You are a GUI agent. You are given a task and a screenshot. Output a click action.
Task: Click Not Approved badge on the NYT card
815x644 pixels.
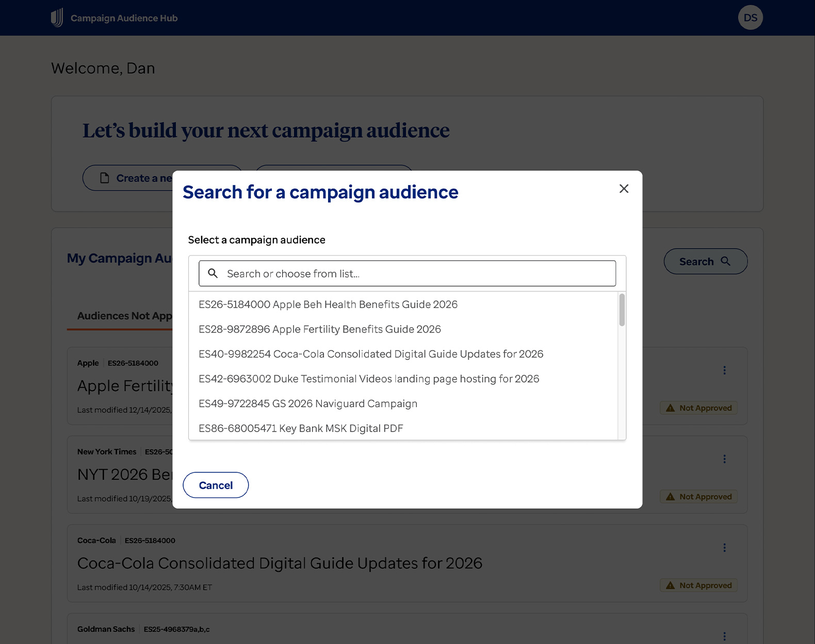tap(699, 497)
